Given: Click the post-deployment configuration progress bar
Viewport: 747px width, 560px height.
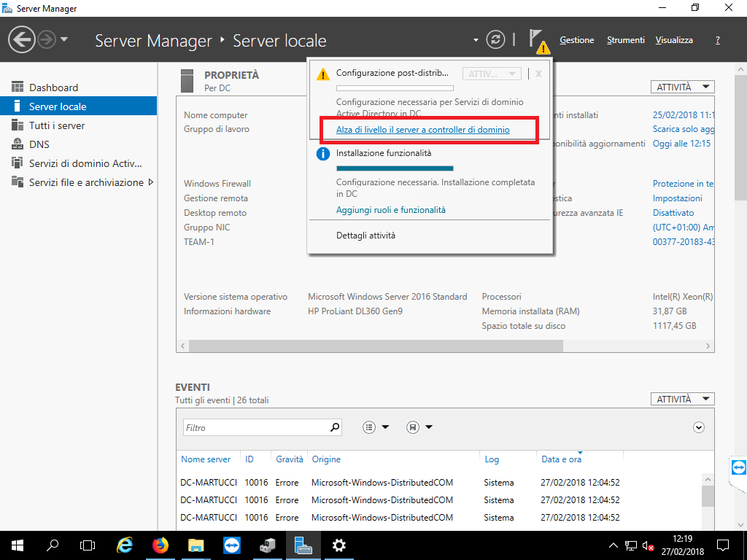Looking at the screenshot, I should click(395, 88).
